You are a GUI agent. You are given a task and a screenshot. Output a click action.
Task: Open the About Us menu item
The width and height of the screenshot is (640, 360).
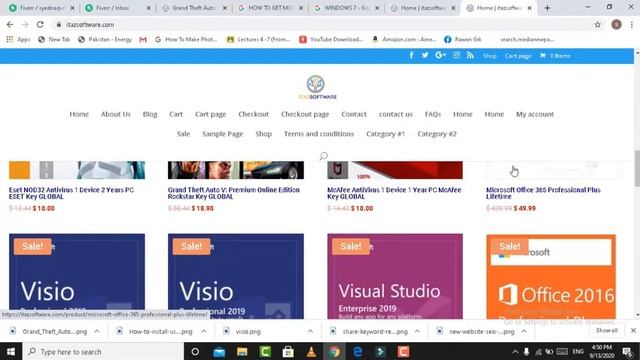point(116,114)
